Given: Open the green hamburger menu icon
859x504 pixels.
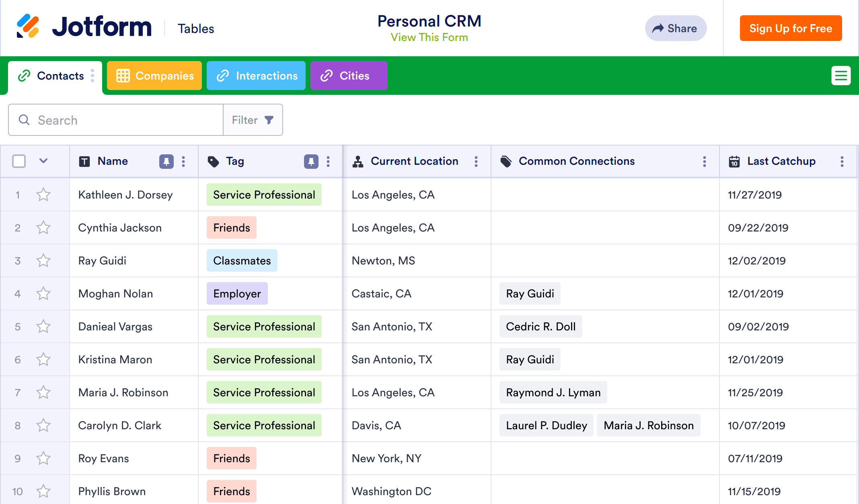Looking at the screenshot, I should tap(841, 76).
